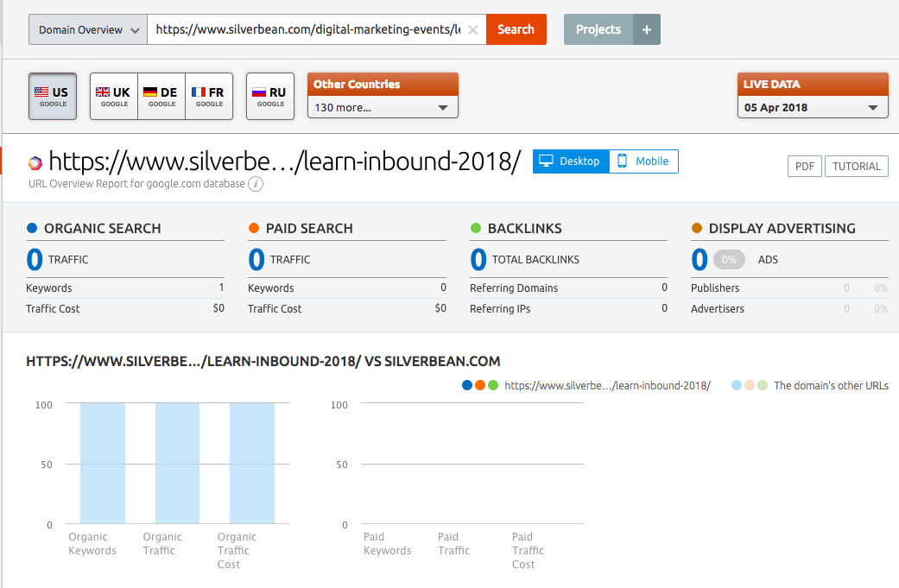
Task: Open the Projects menu
Action: point(598,28)
